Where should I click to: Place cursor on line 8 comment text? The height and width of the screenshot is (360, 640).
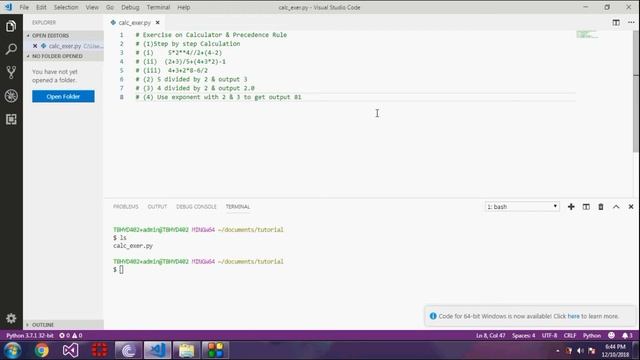click(x=218, y=97)
